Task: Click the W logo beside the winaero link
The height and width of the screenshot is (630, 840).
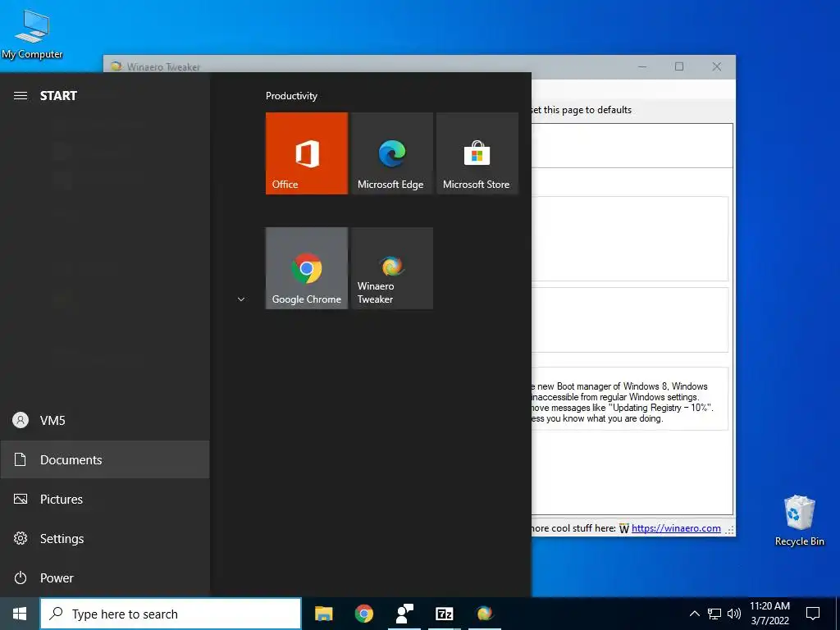Action: pyautogui.click(x=624, y=529)
